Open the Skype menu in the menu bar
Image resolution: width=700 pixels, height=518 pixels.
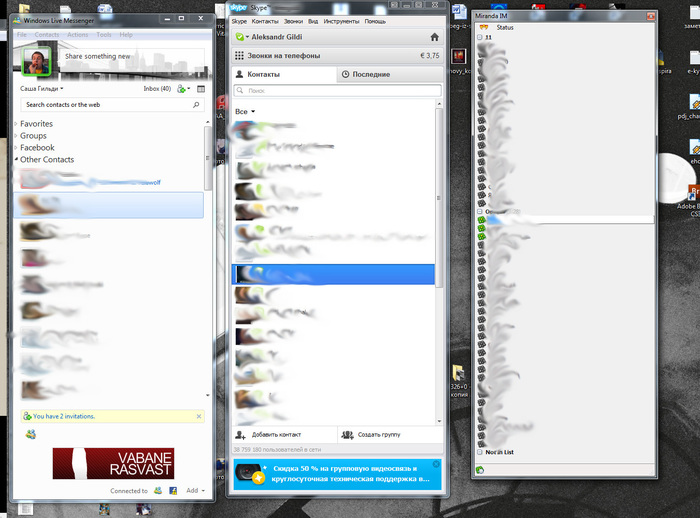pos(239,21)
